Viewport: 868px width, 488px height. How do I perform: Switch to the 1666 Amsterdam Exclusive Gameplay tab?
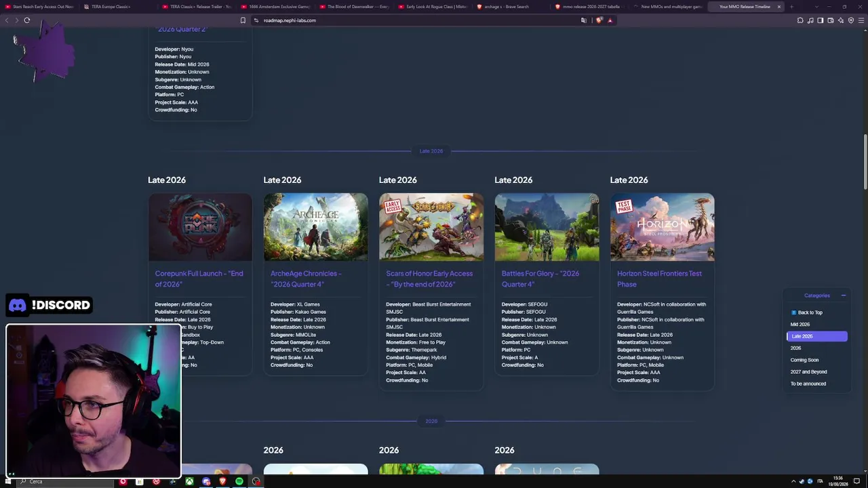277,7
